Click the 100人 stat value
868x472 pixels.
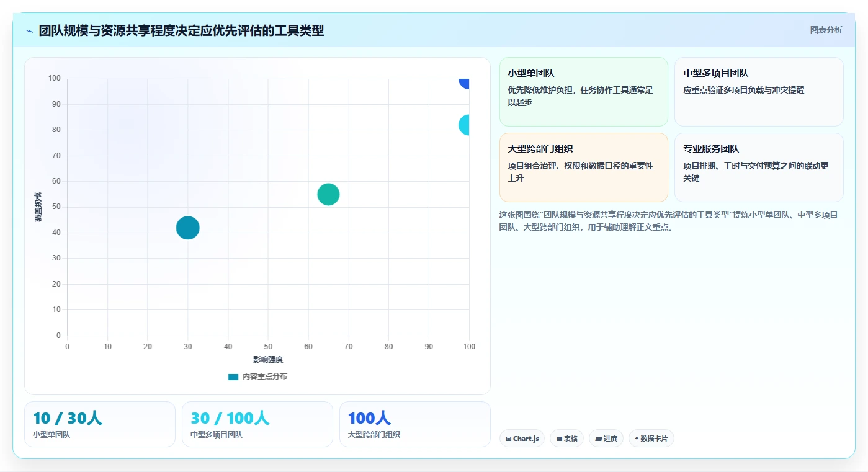pos(369,418)
